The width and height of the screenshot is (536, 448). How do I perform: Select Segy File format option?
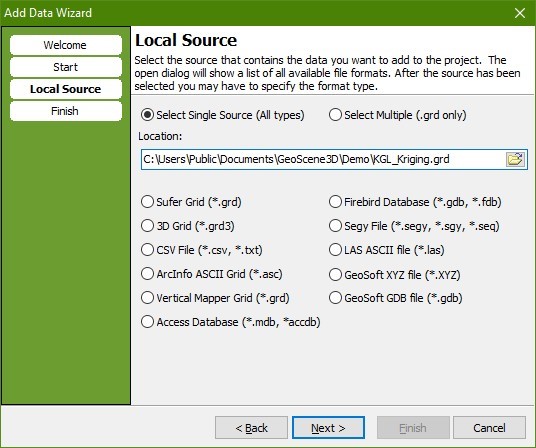[414, 226]
